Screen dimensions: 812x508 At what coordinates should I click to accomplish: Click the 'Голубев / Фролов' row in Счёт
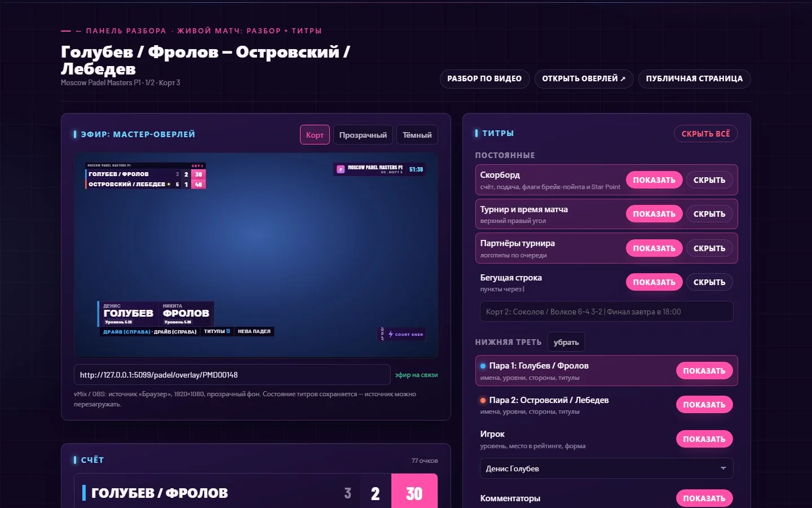256,492
